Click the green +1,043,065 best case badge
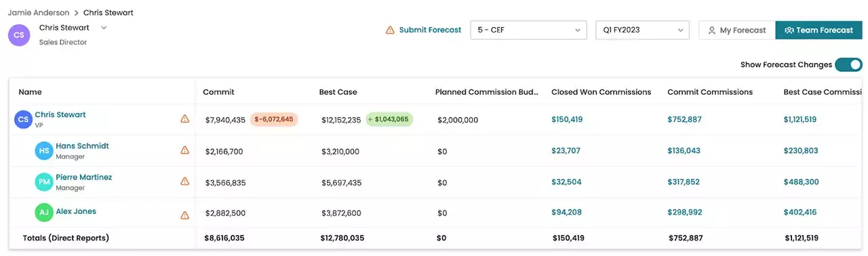Screen dimensions: 868x256 tap(389, 119)
